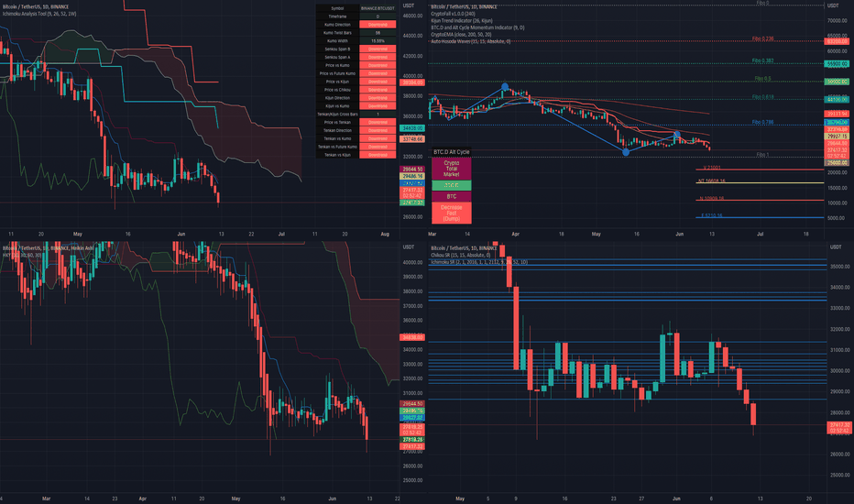This screenshot has width=854, height=504.
Task: Select the CryptoFall v1.0.0 (240) indicator label
Action: click(x=453, y=14)
